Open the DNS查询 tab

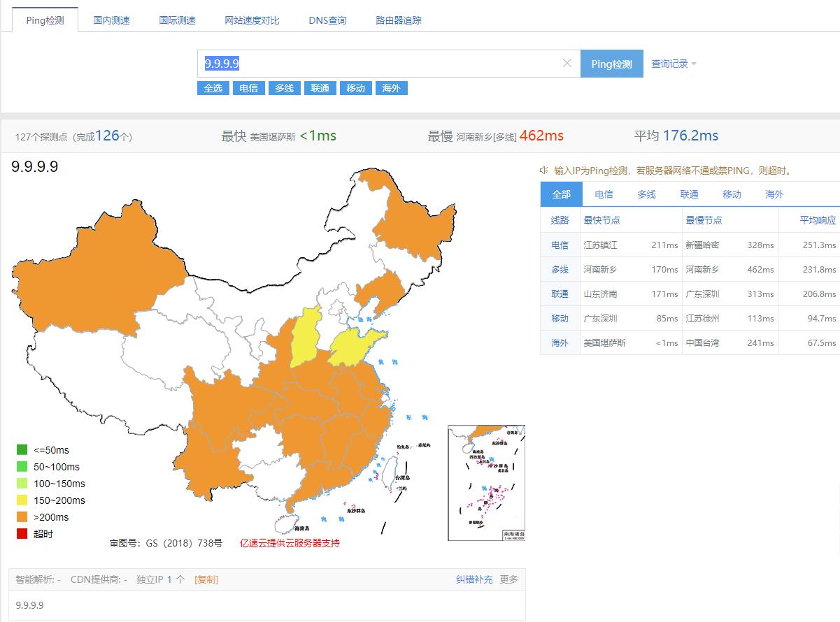pos(327,20)
